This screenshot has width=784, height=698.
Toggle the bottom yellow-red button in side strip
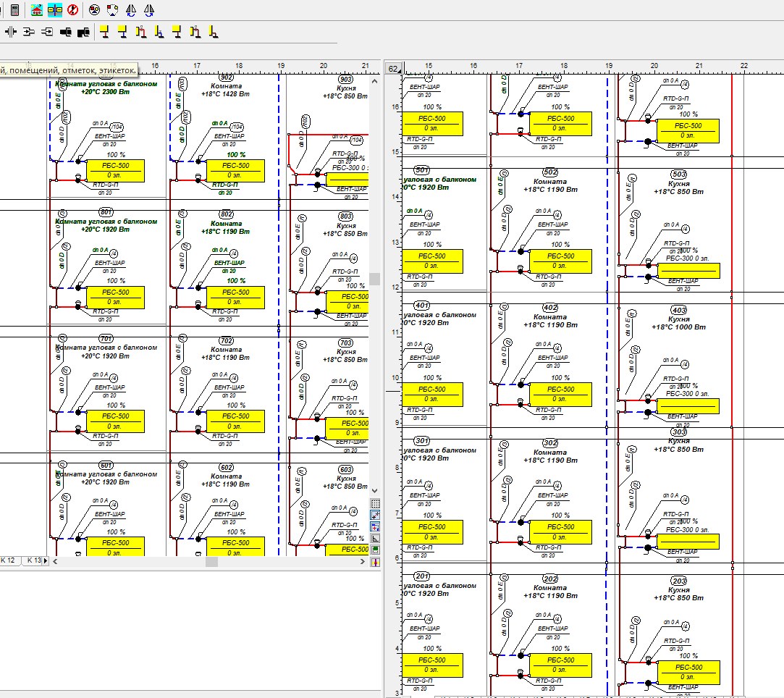tap(375, 561)
